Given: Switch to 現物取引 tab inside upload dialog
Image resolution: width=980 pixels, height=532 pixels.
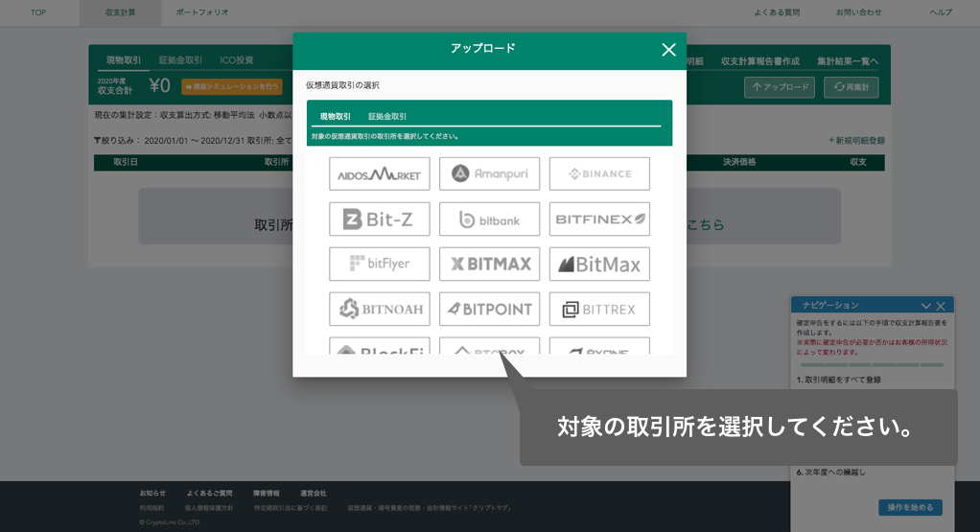Looking at the screenshot, I should [335, 116].
